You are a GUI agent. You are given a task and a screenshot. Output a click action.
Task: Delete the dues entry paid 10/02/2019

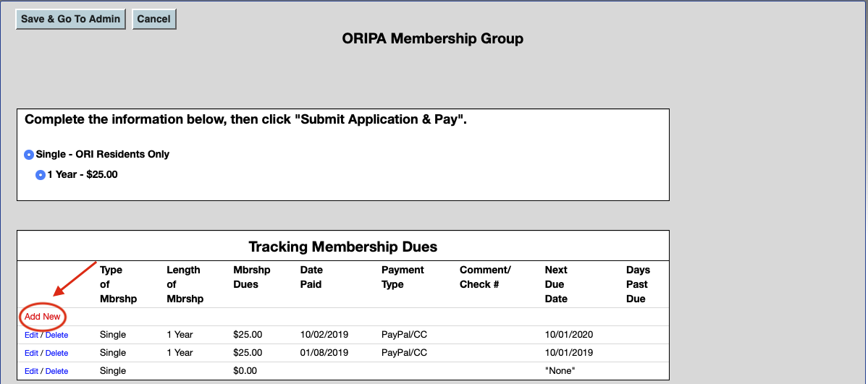tap(56, 335)
